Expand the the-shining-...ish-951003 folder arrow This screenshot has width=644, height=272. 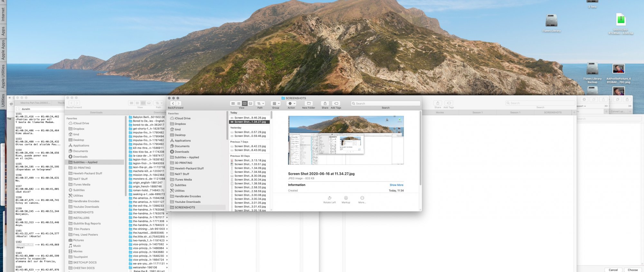[167, 229]
